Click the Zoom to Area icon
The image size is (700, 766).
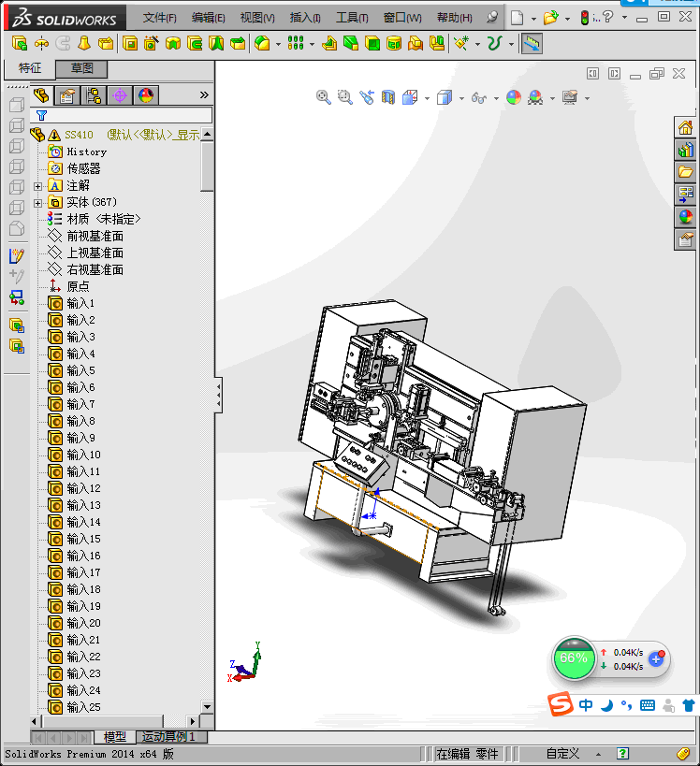pyautogui.click(x=345, y=97)
